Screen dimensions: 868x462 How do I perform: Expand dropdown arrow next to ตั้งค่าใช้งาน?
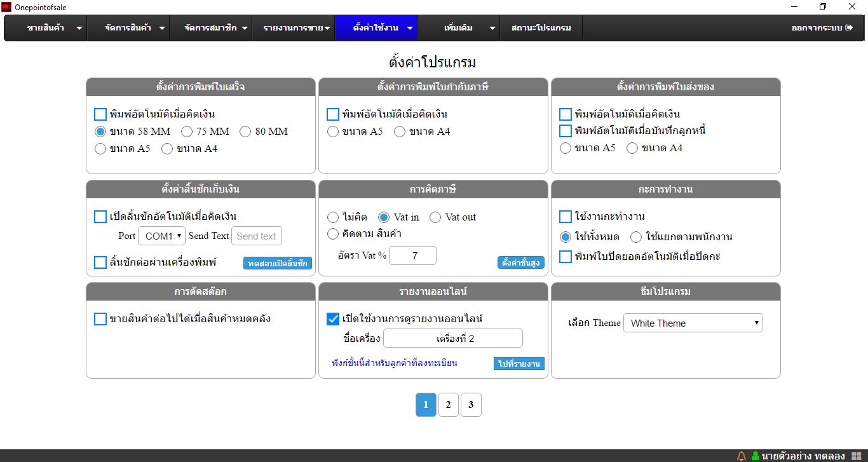410,29
